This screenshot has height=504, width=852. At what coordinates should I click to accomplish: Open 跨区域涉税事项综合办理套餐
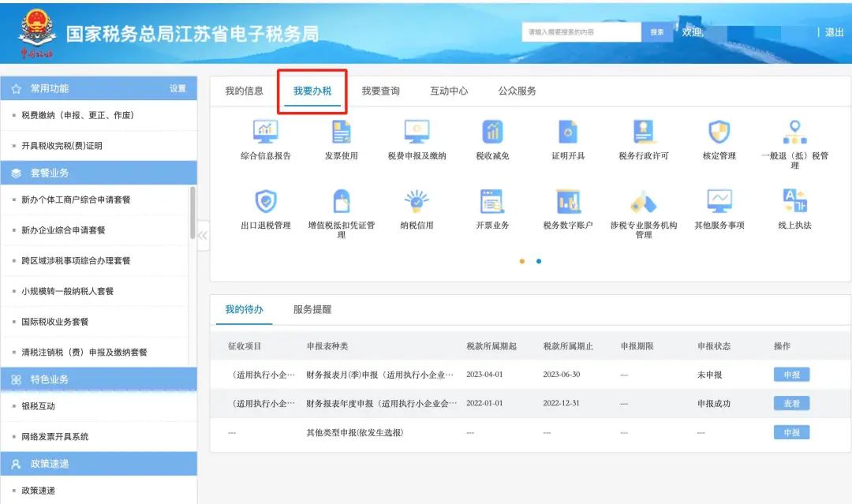pyautogui.click(x=76, y=261)
